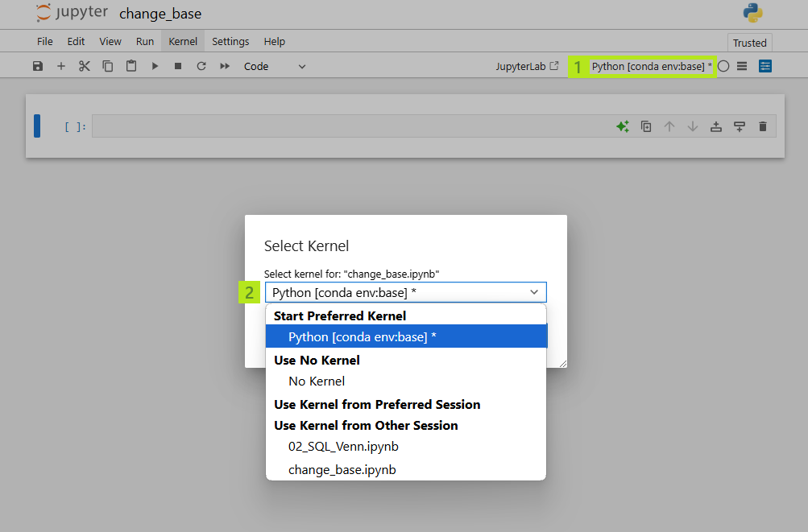Duplicate the cell with the cell toolbar icon
The height and width of the screenshot is (532, 808).
646,126
